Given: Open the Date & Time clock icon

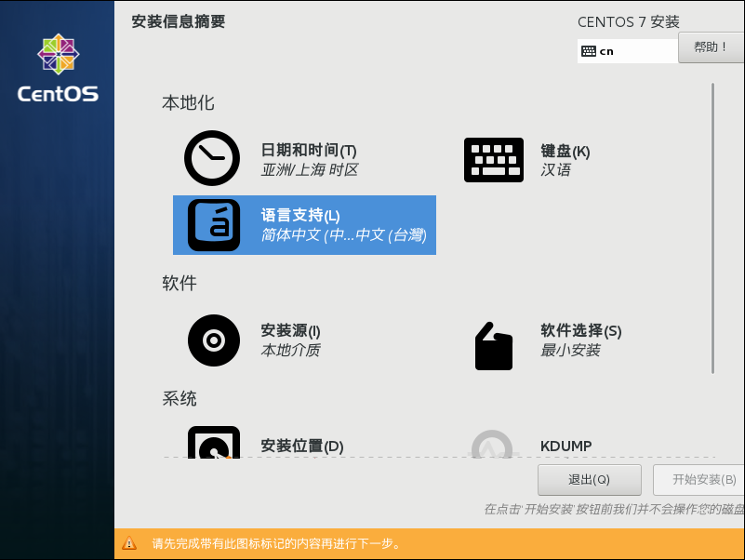Looking at the screenshot, I should point(212,158).
